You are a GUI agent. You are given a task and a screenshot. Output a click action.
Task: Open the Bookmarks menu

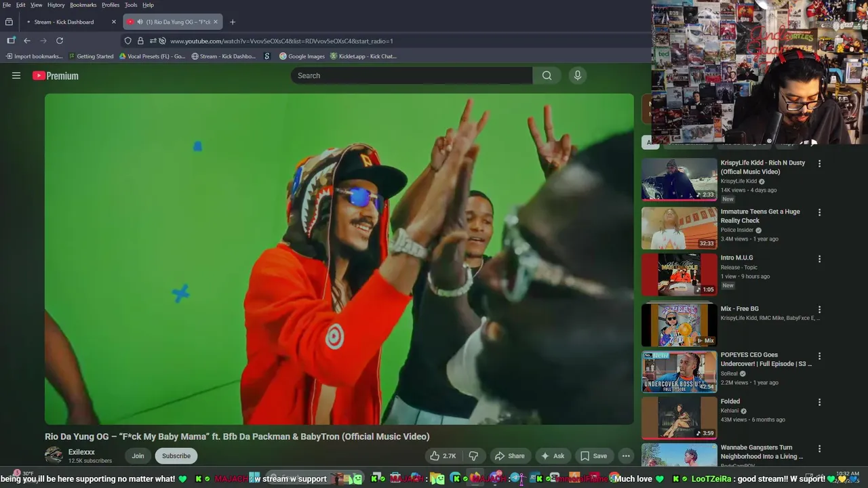[x=83, y=5]
